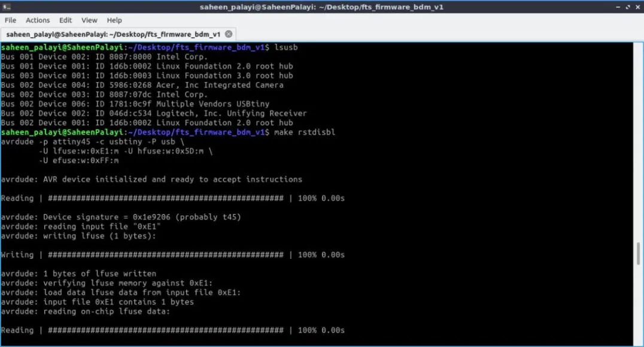Click the line 'ID 8087:8000 Intel Corp.'
This screenshot has height=347, width=644.
tap(104, 57)
